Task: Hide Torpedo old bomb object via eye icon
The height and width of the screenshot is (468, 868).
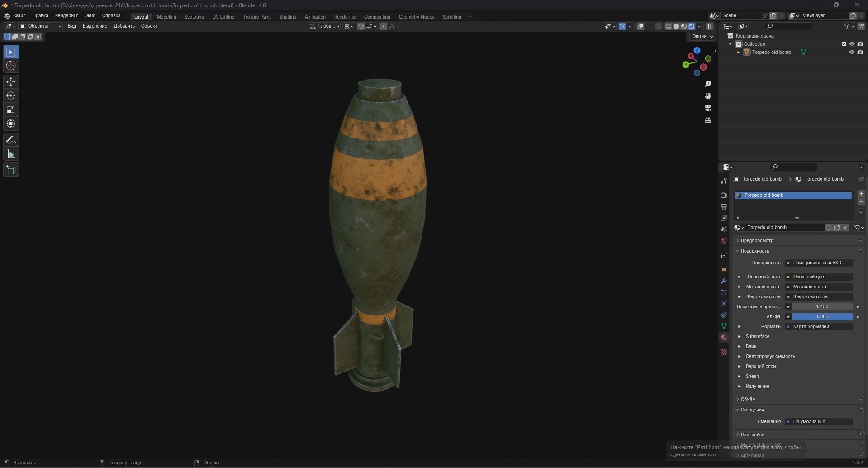Action: point(852,52)
